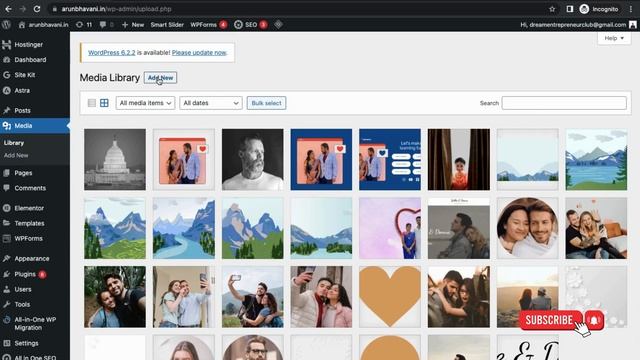Click the Please update now link
640x360 pixels.
[199, 53]
